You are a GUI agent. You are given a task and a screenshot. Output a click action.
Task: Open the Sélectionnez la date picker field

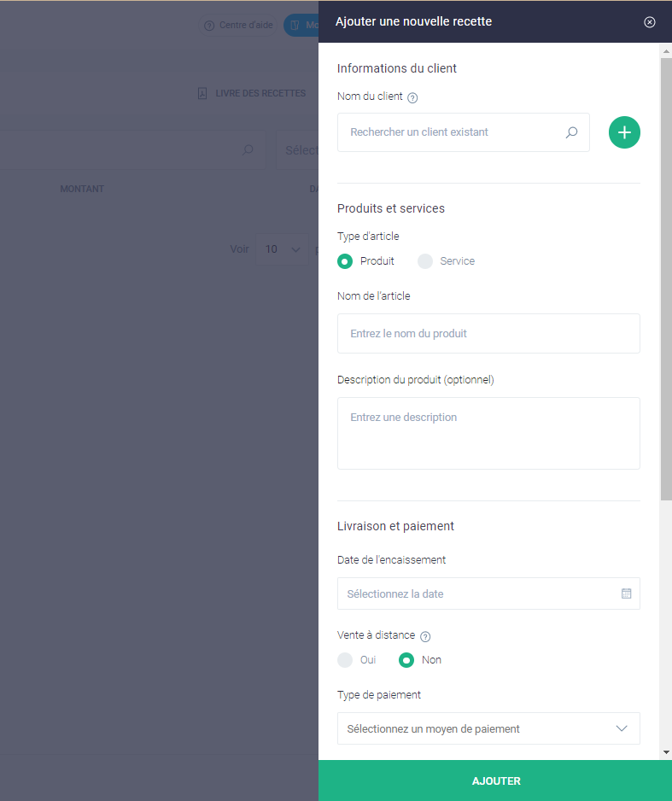[x=488, y=593]
